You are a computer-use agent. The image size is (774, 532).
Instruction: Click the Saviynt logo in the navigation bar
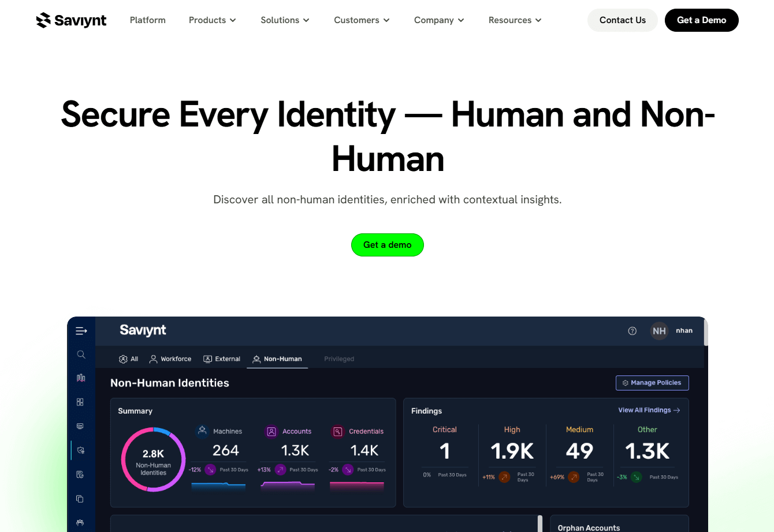(71, 20)
